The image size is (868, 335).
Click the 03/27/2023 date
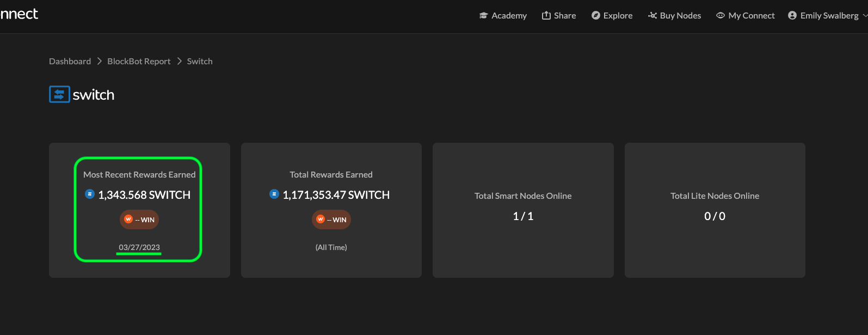[x=139, y=247]
